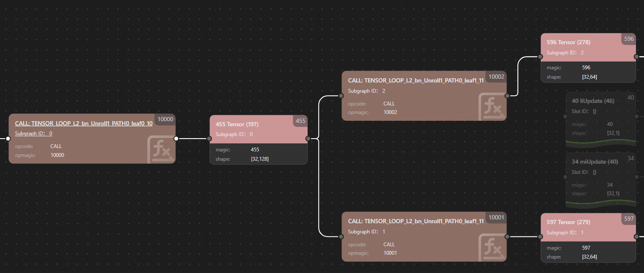Follow the underlined Subgraph ID: 0 link
This screenshot has height=273, width=644.
[x=34, y=134]
